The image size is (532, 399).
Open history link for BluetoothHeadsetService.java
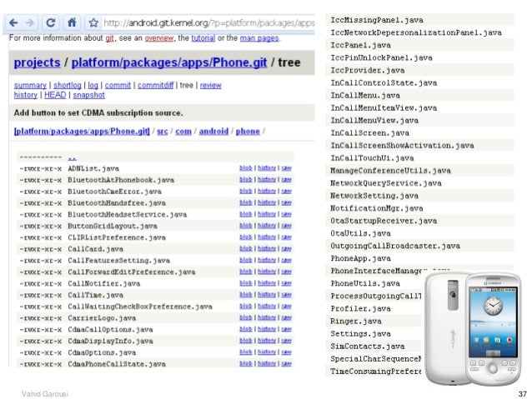point(267,214)
